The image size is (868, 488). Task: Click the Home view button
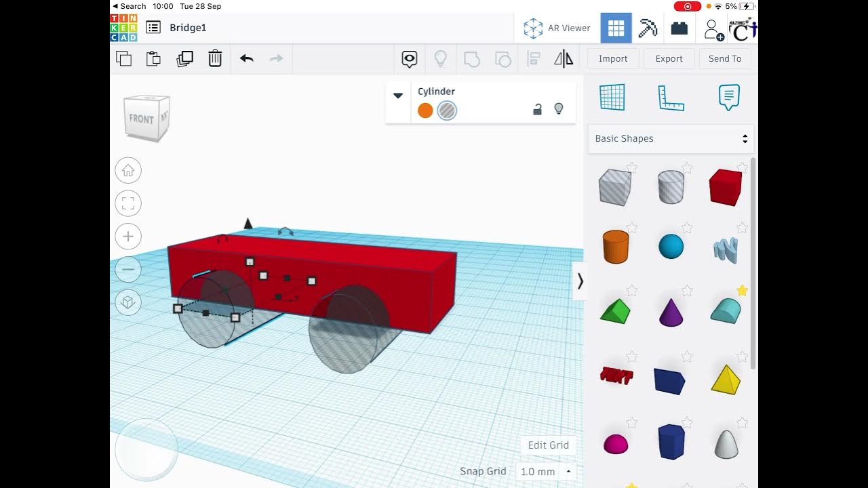[128, 170]
